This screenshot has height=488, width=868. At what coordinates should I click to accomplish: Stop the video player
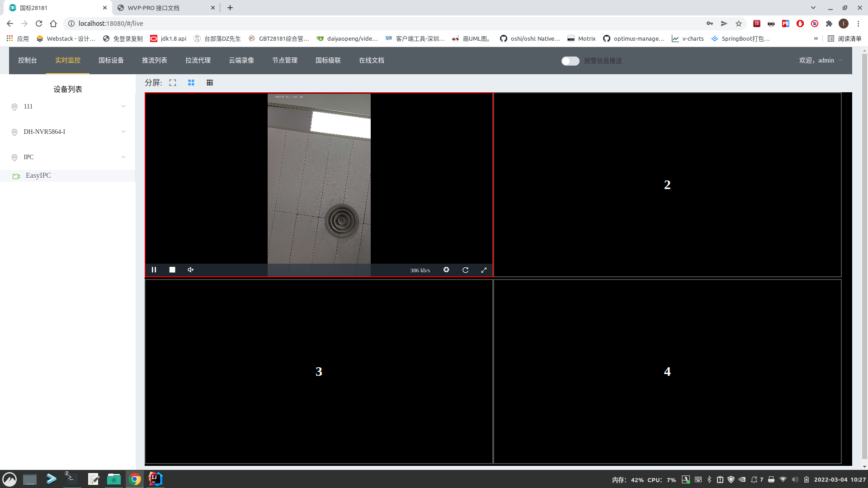click(172, 270)
